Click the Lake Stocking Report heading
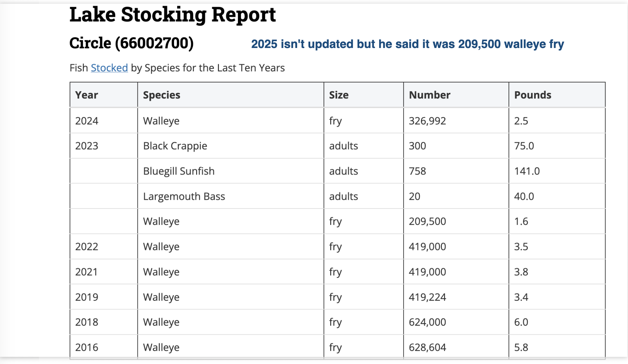Viewport: 628px width, 364px height. [x=172, y=15]
